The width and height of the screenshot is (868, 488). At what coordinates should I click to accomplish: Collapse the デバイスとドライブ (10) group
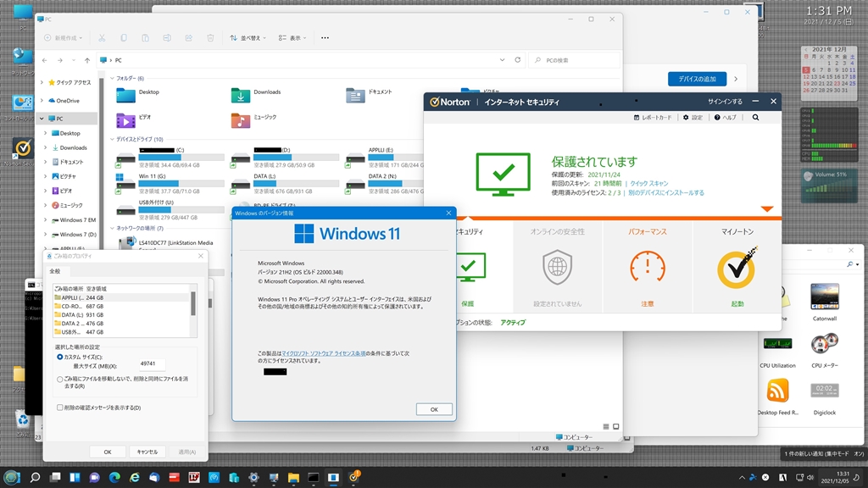point(113,140)
